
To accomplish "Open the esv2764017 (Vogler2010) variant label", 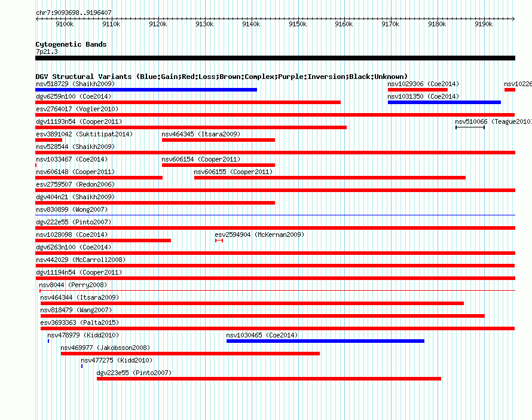I will (x=77, y=109).
